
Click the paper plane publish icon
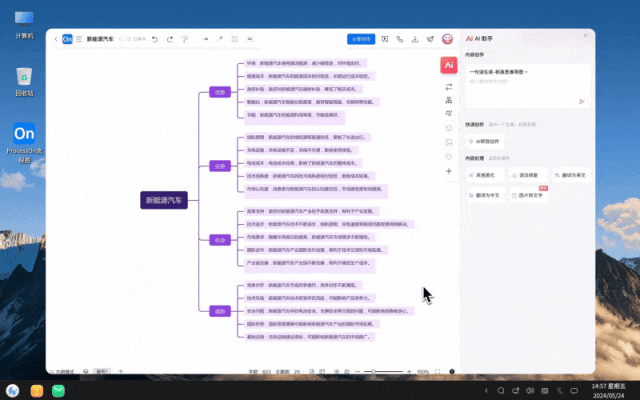point(430,39)
